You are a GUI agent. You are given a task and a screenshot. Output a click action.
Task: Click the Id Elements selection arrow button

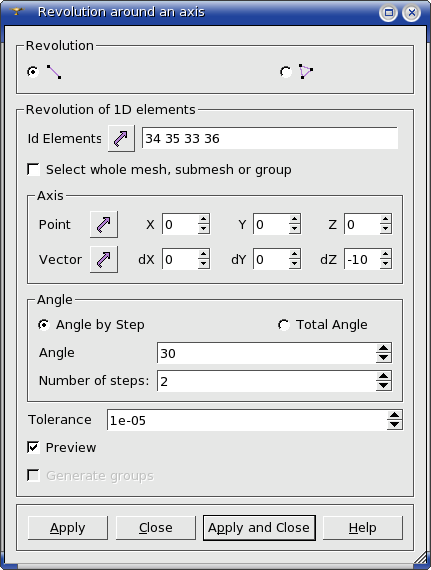point(121,139)
